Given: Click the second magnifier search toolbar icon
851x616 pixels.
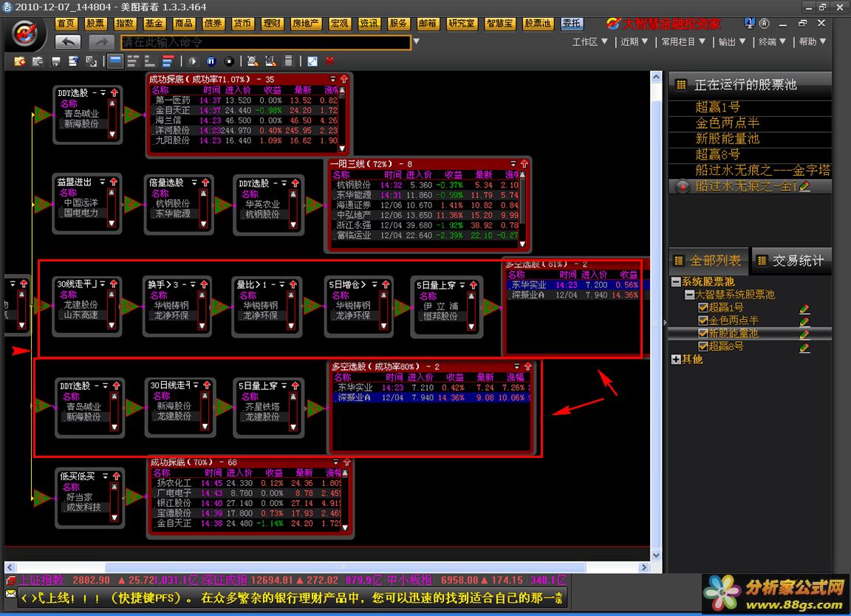Looking at the screenshot, I should point(270,61).
